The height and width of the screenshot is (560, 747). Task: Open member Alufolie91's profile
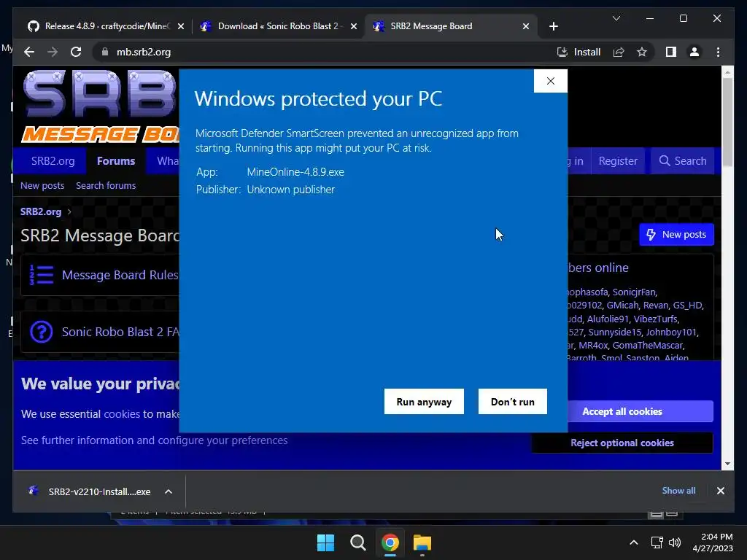[608, 319]
